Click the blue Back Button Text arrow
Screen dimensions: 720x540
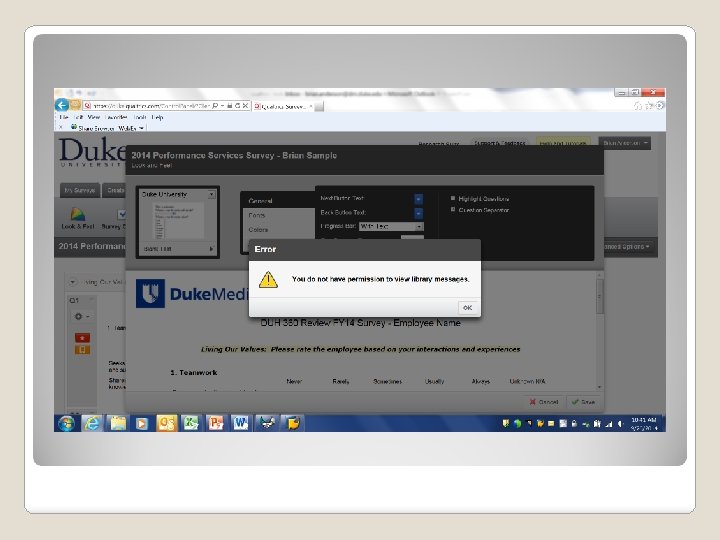coord(418,213)
